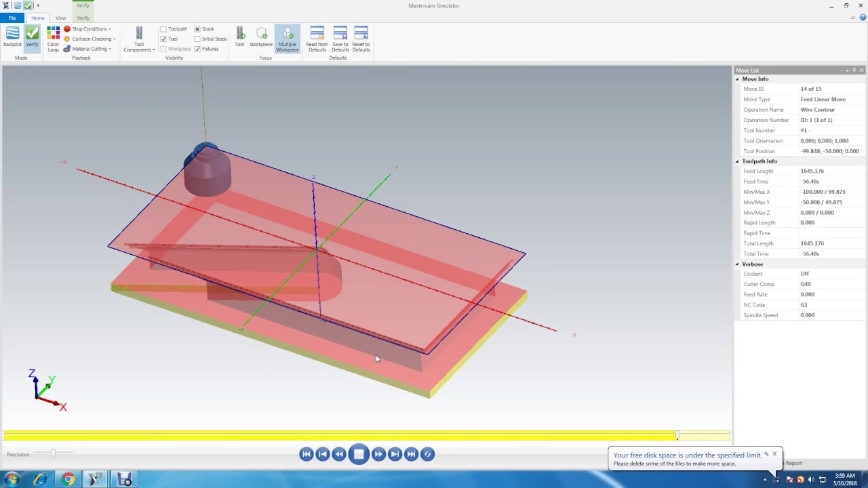Click Read from Defaults
This screenshot has height=488, width=868.
pos(317,39)
